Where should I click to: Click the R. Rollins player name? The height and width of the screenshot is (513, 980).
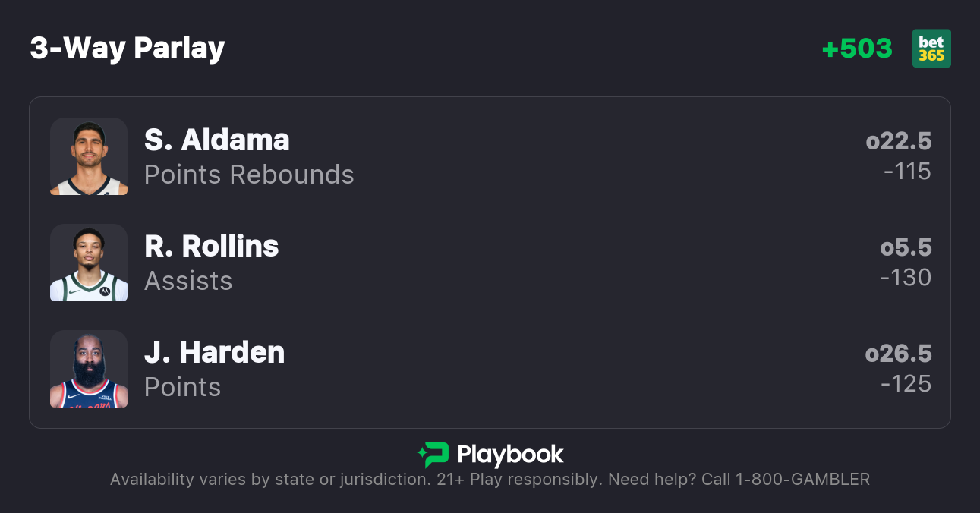pyautogui.click(x=212, y=247)
